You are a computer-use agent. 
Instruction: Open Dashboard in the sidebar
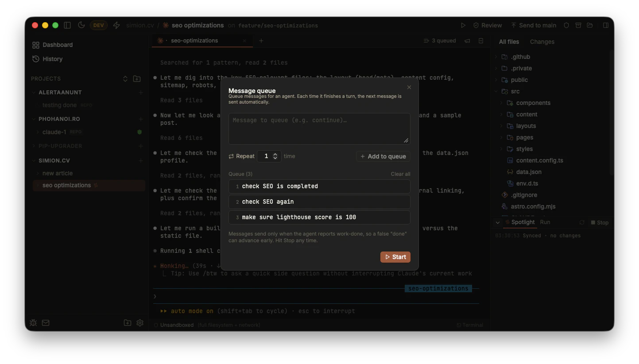(x=53, y=45)
